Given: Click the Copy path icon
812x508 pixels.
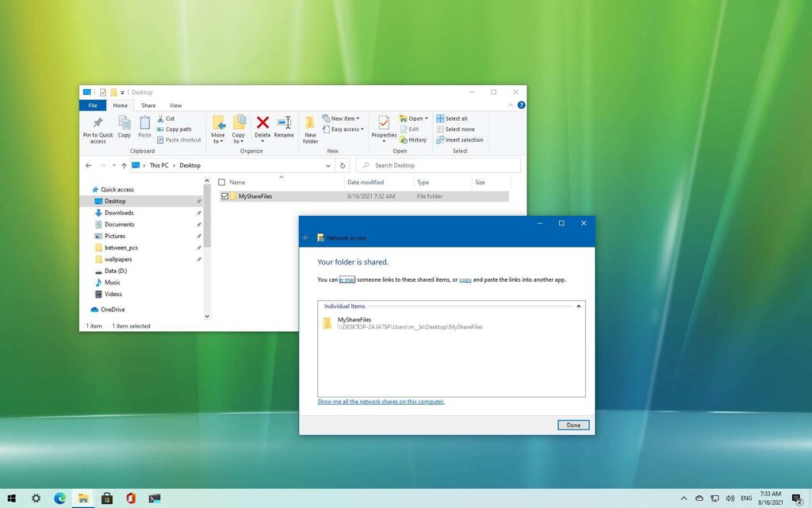Looking at the screenshot, I should [x=174, y=129].
